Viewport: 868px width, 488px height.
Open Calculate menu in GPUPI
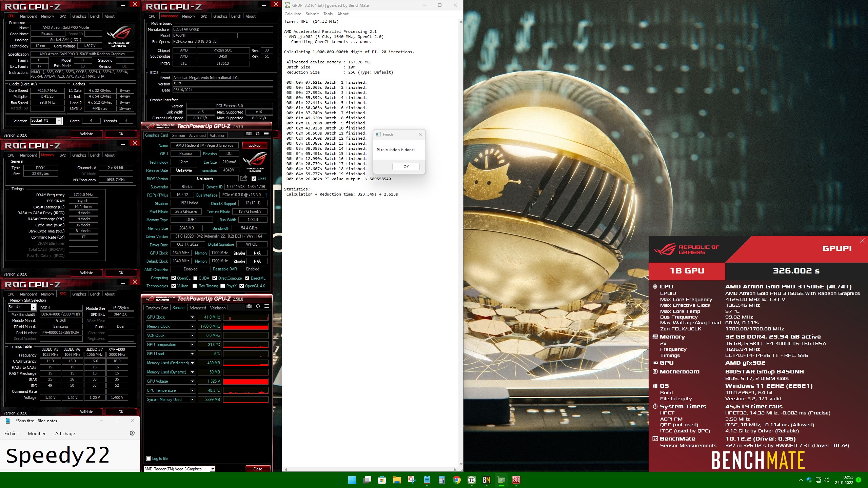pos(293,14)
